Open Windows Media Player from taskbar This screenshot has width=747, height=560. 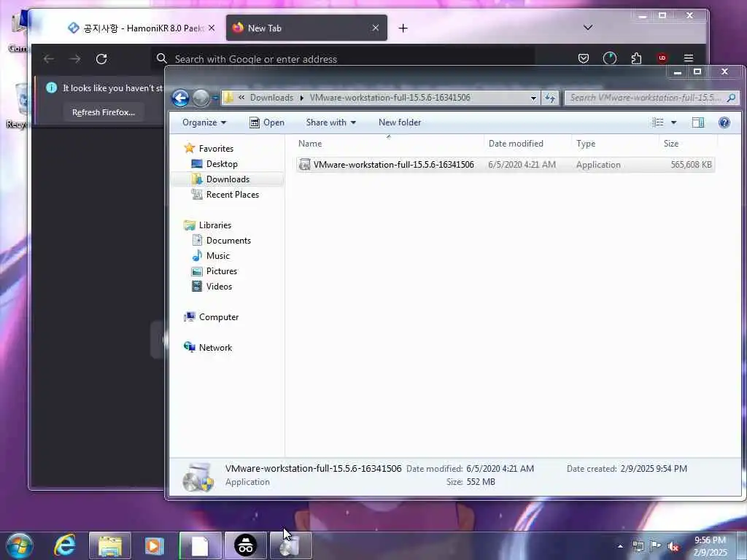[x=154, y=545]
